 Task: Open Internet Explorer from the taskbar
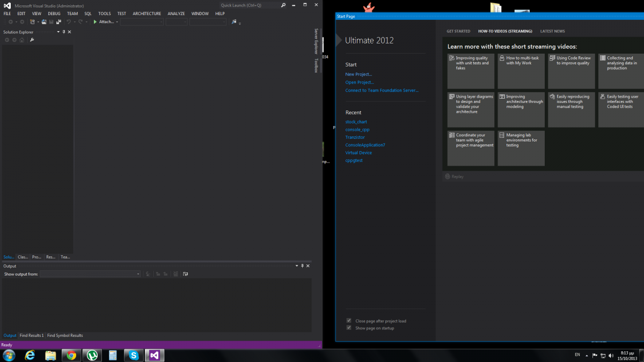click(x=30, y=355)
